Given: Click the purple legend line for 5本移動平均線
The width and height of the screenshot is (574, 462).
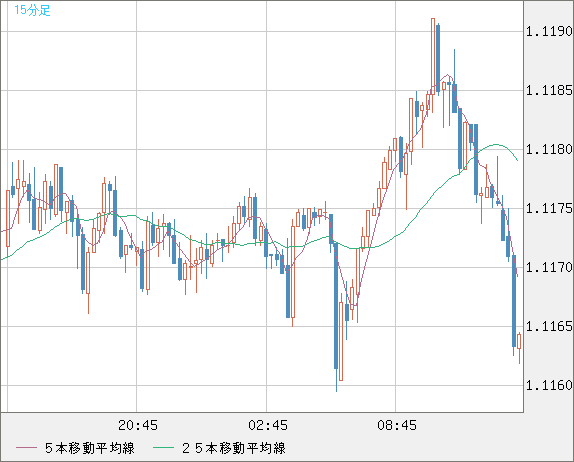Looking at the screenshot, I should 26,448.
